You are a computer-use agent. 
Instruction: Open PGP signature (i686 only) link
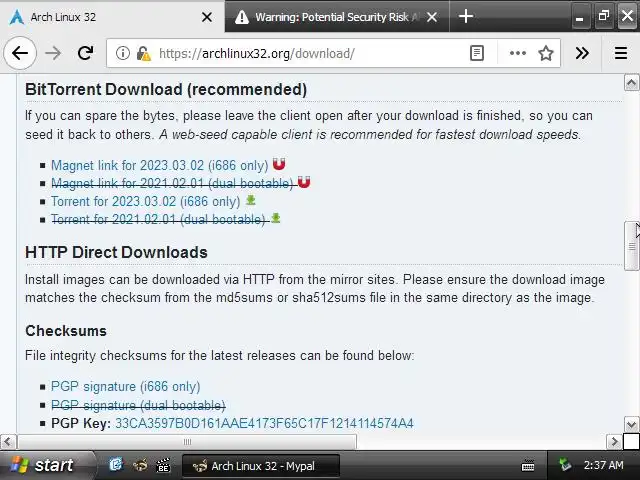(x=126, y=387)
